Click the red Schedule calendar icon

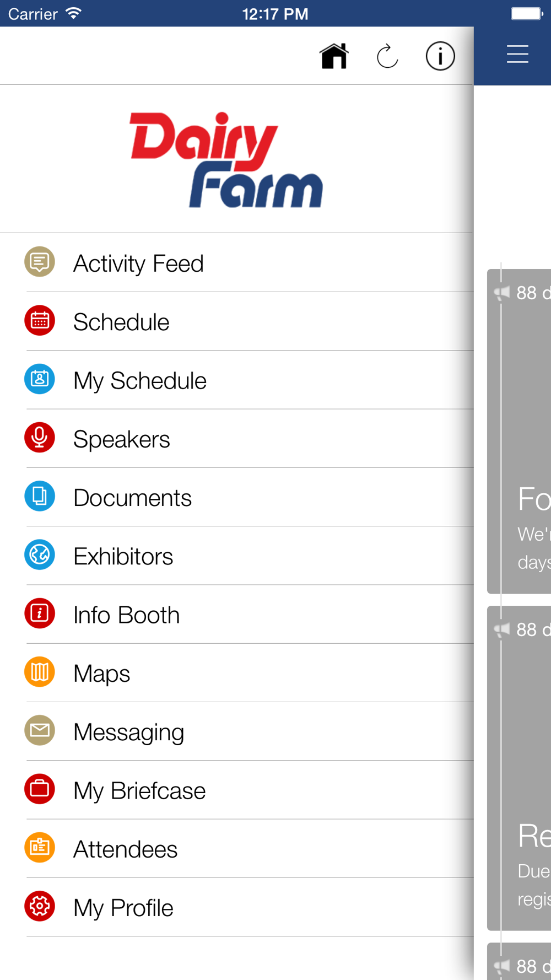tap(40, 320)
